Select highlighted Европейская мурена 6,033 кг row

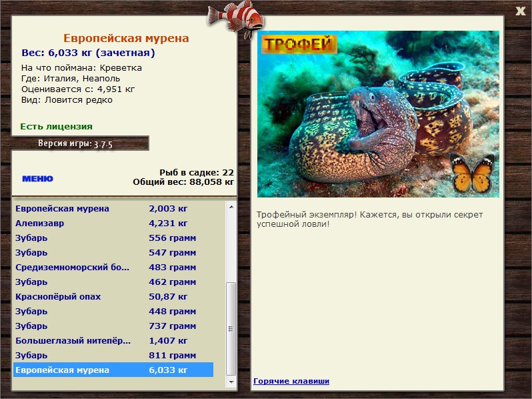pyautogui.click(x=113, y=370)
